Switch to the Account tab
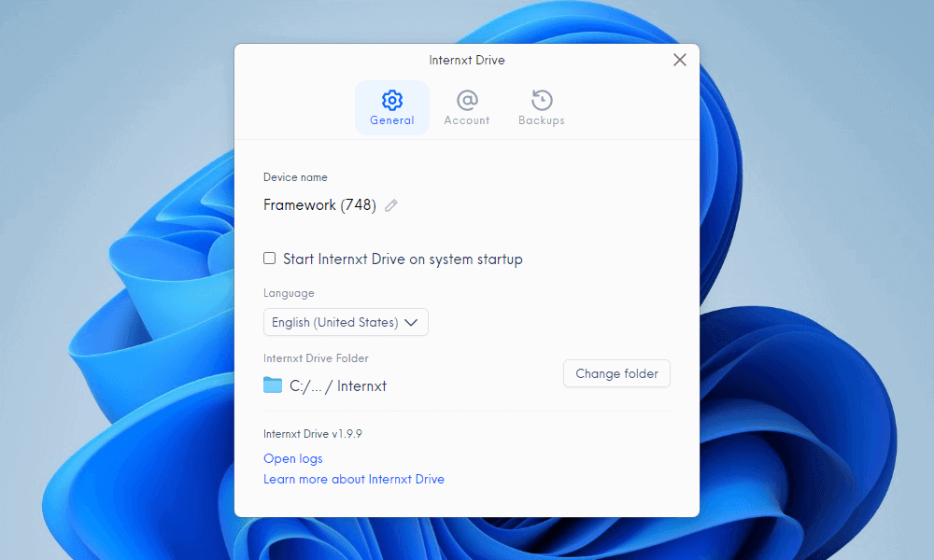Image resolution: width=934 pixels, height=560 pixels. point(466,107)
